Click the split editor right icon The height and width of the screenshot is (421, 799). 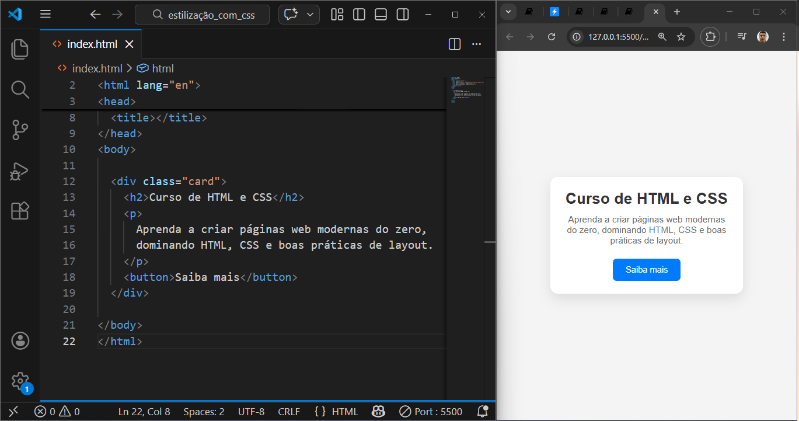coord(454,44)
